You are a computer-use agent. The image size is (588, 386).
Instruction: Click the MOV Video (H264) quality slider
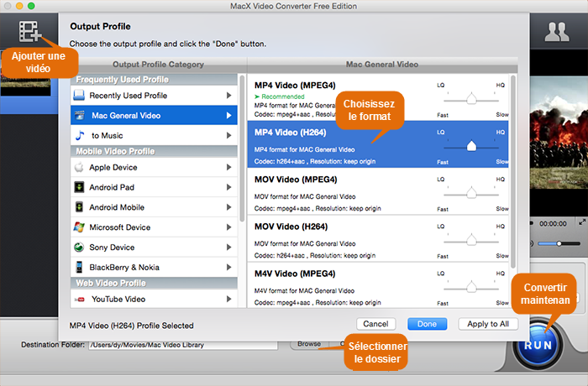(471, 241)
